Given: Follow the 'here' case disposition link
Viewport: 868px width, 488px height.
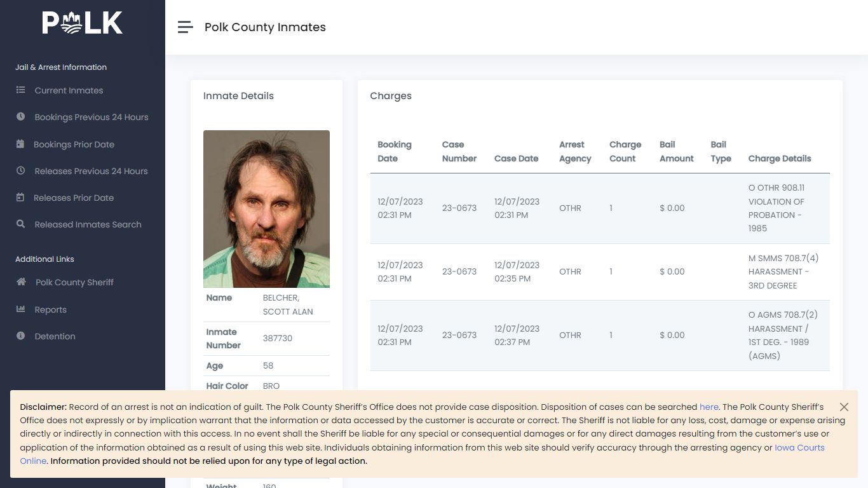Looking at the screenshot, I should (x=709, y=407).
